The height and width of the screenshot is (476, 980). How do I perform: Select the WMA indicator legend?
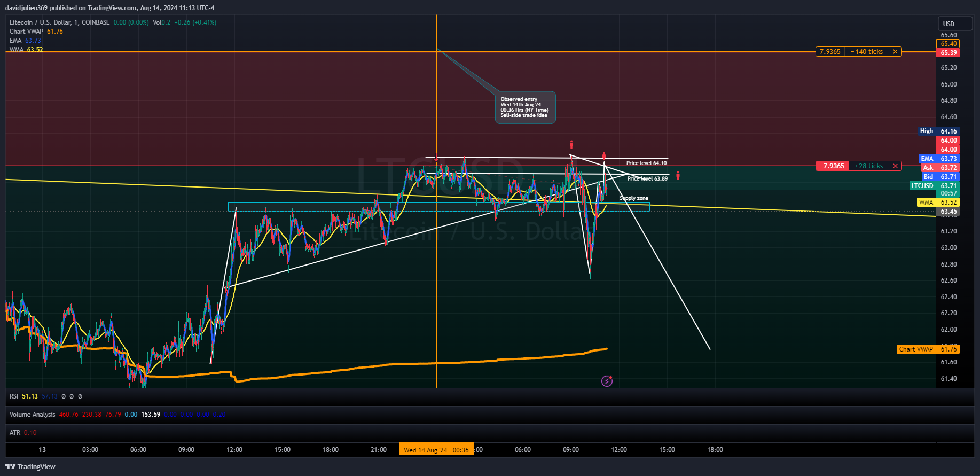[26, 50]
